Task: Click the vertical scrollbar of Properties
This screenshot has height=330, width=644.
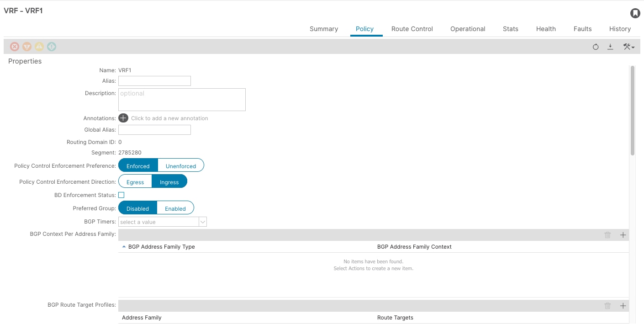Action: [x=632, y=111]
